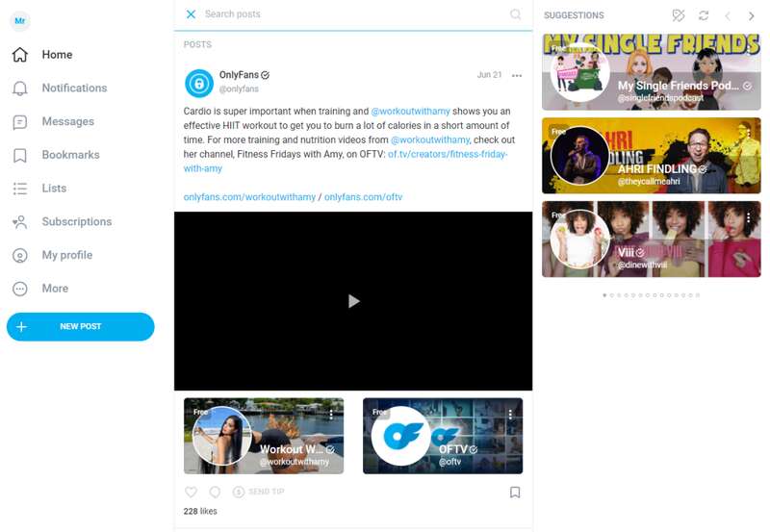Open My Single Friends Pod... suggestion card
Image resolution: width=770 pixels, height=532 pixels.
click(652, 72)
